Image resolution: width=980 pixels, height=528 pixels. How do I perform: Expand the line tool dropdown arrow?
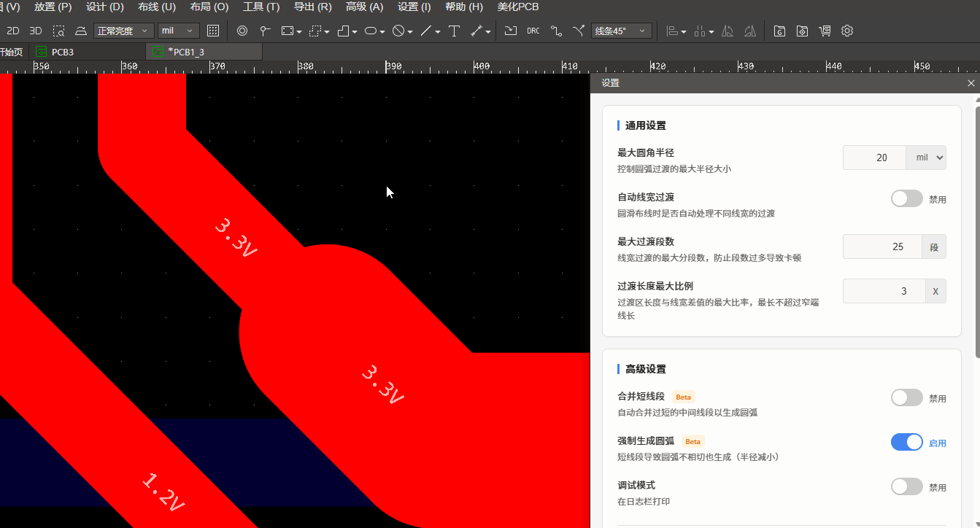point(438,32)
